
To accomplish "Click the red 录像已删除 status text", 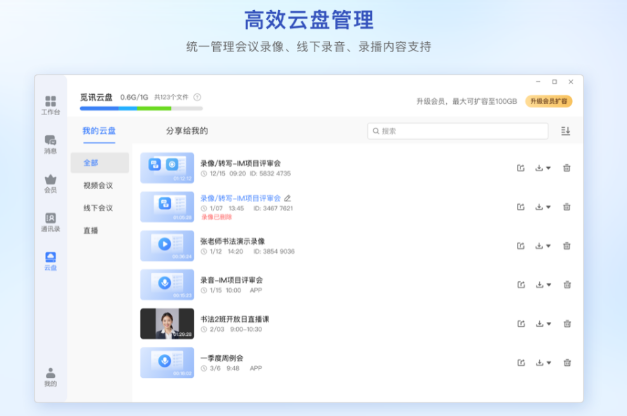I will tap(216, 217).
